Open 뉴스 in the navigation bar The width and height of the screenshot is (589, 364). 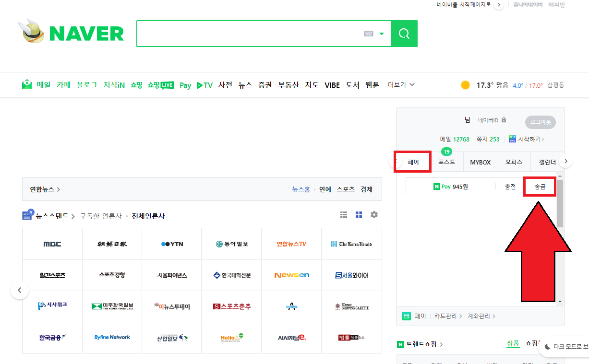tap(245, 85)
